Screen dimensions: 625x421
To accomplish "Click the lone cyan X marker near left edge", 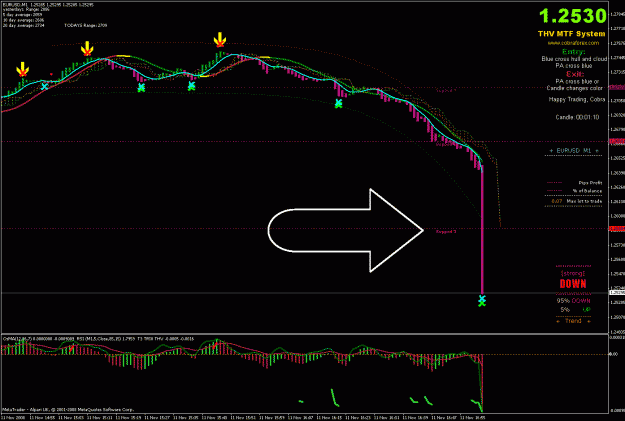I will 44,86.
